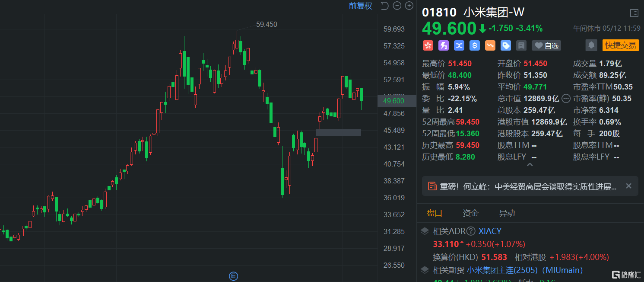This screenshot has height=282, width=644.
Task: Click the 59.450 peak price label on chart
Action: (266, 25)
